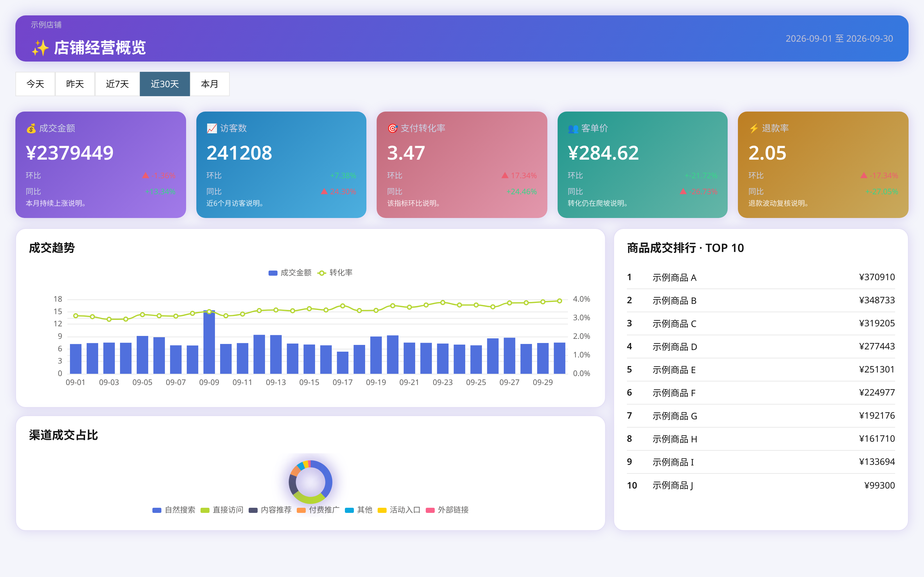Click the people icon beside 客单价
The height and width of the screenshot is (577, 924).
(x=573, y=129)
